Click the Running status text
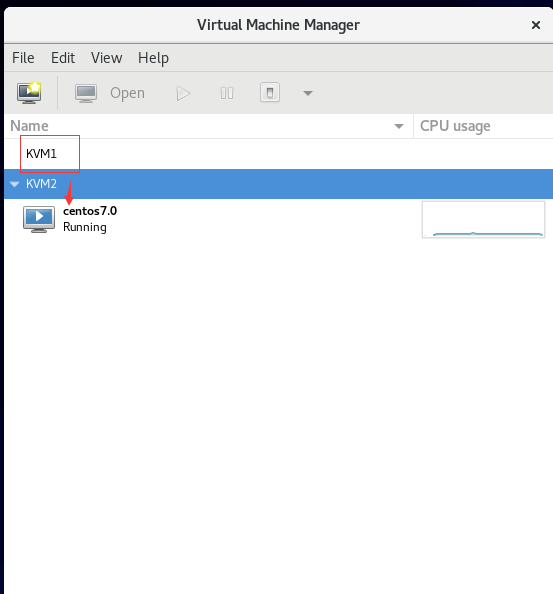 [85, 227]
